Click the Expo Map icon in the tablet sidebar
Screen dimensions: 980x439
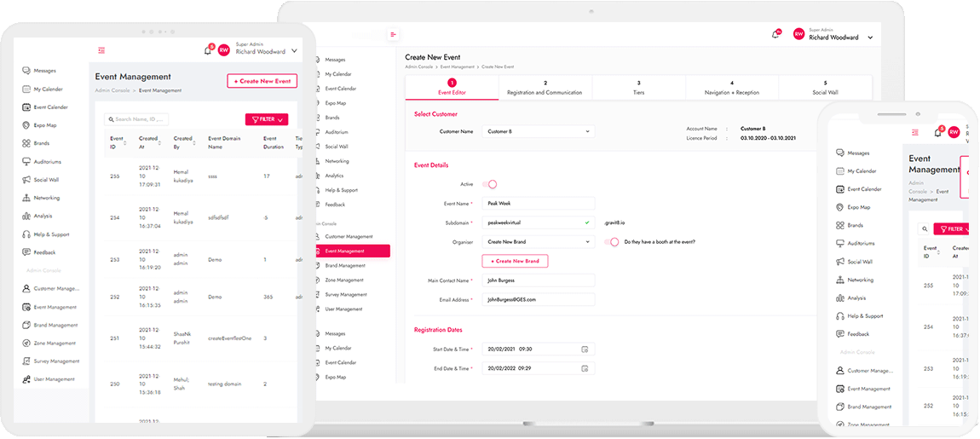coord(27,125)
